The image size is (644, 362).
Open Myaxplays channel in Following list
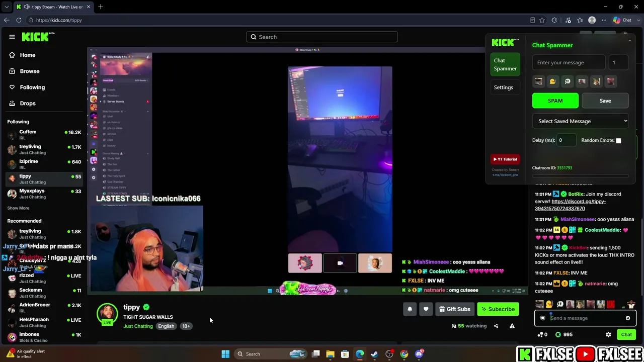(44, 194)
